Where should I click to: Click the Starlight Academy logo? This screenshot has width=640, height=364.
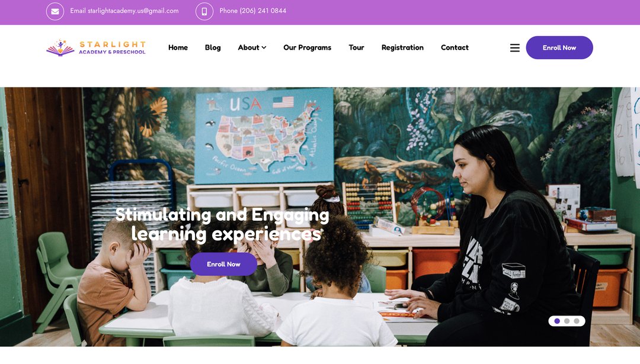96,48
